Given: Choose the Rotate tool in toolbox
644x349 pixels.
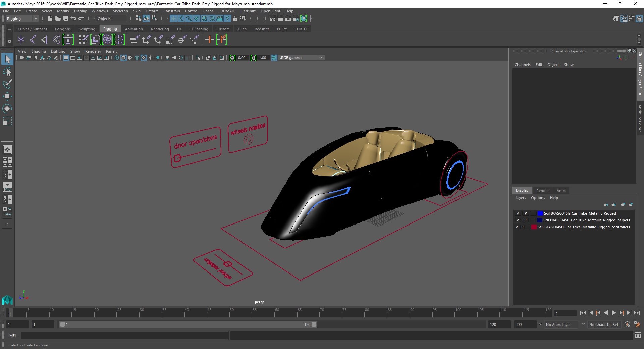Looking at the screenshot, I should (x=7, y=109).
